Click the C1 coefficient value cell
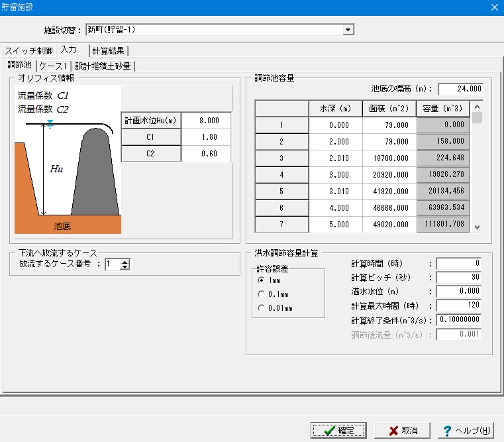The image size is (504, 442). coord(206,137)
